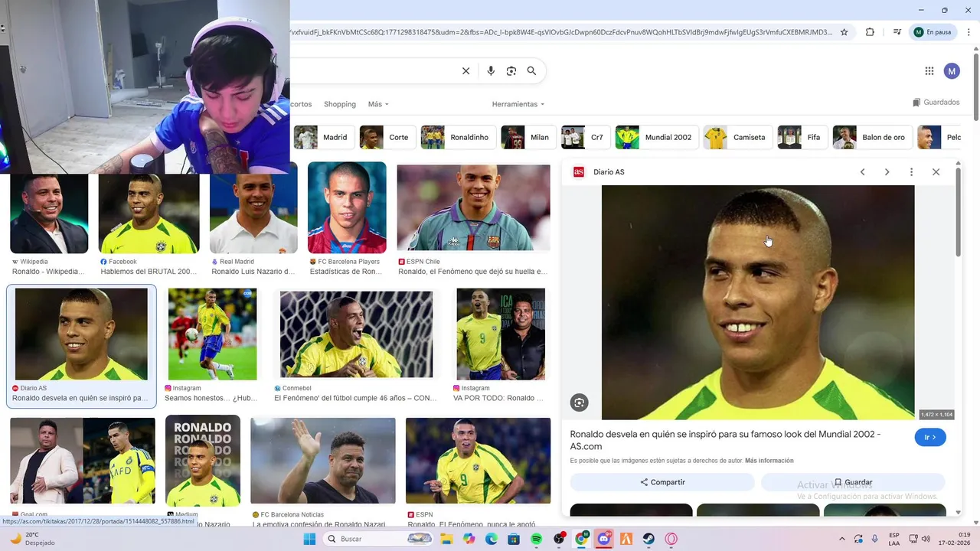Viewport: 980px width, 551px height.
Task: Open File Explorer from taskbar
Action: click(446, 539)
